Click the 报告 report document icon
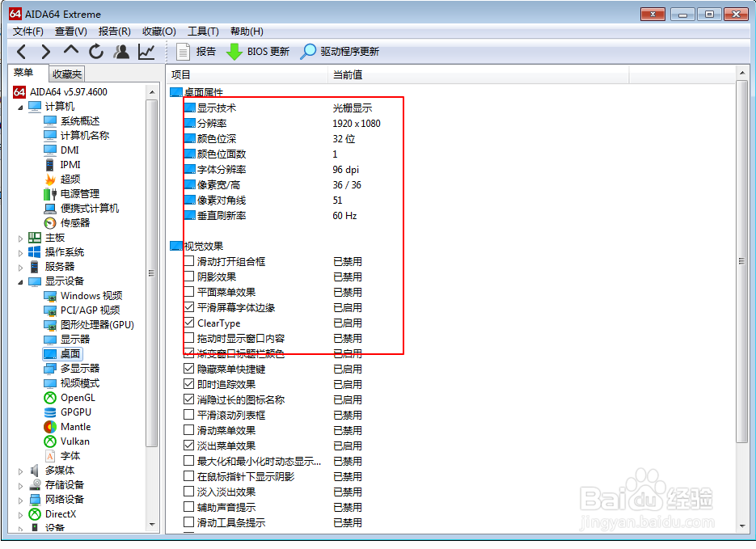This screenshot has height=549, width=756. [x=183, y=52]
